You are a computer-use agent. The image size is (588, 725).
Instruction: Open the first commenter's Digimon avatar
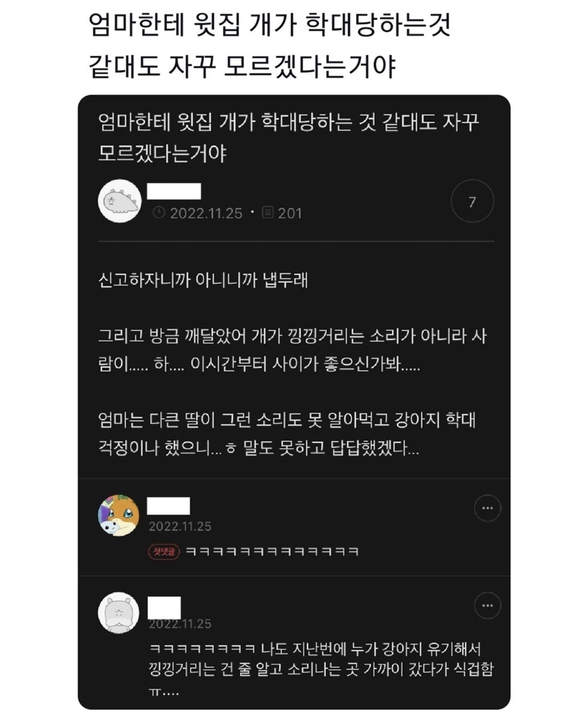tap(119, 515)
